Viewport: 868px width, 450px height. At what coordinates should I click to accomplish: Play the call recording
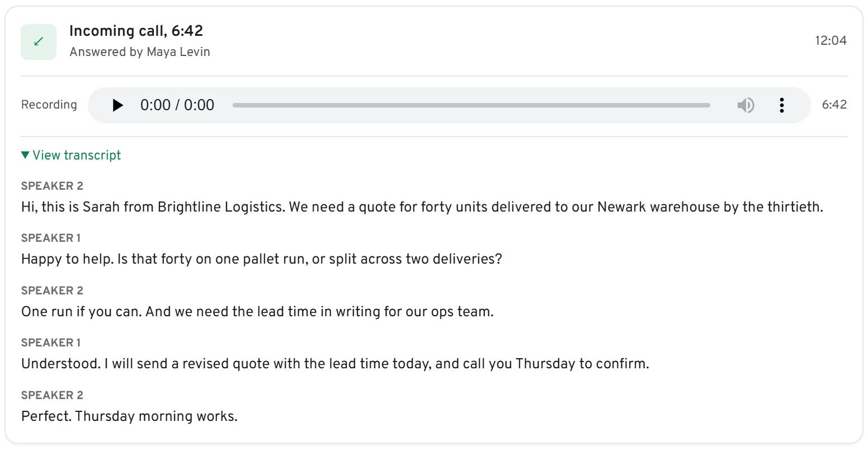click(x=117, y=105)
